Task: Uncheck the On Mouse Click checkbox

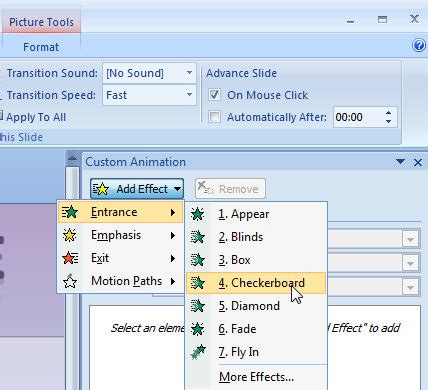Action: click(214, 95)
